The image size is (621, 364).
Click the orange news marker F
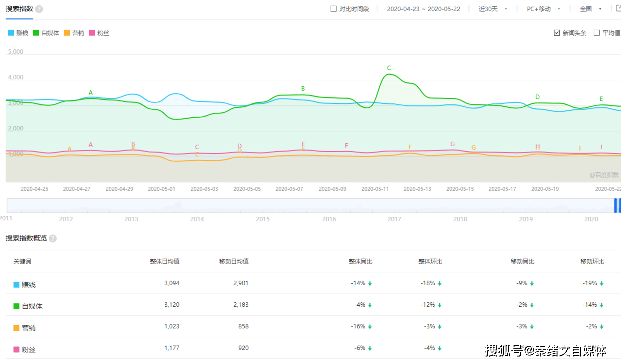coord(410,147)
